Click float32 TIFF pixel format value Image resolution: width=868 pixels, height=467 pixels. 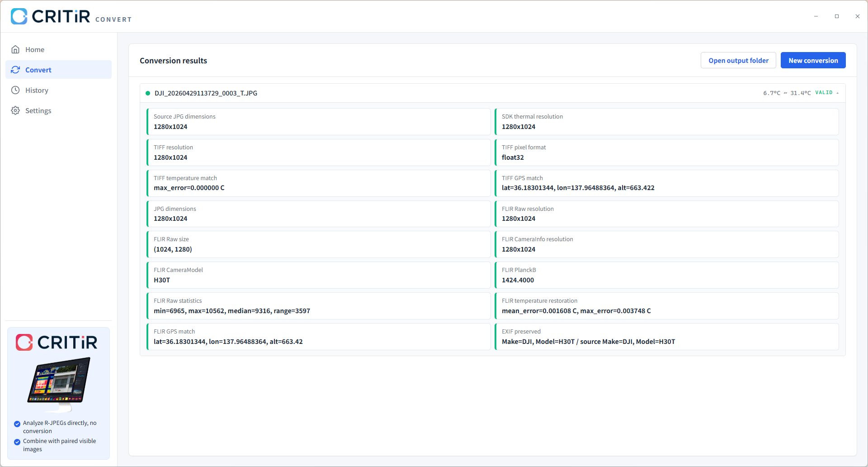pos(513,157)
